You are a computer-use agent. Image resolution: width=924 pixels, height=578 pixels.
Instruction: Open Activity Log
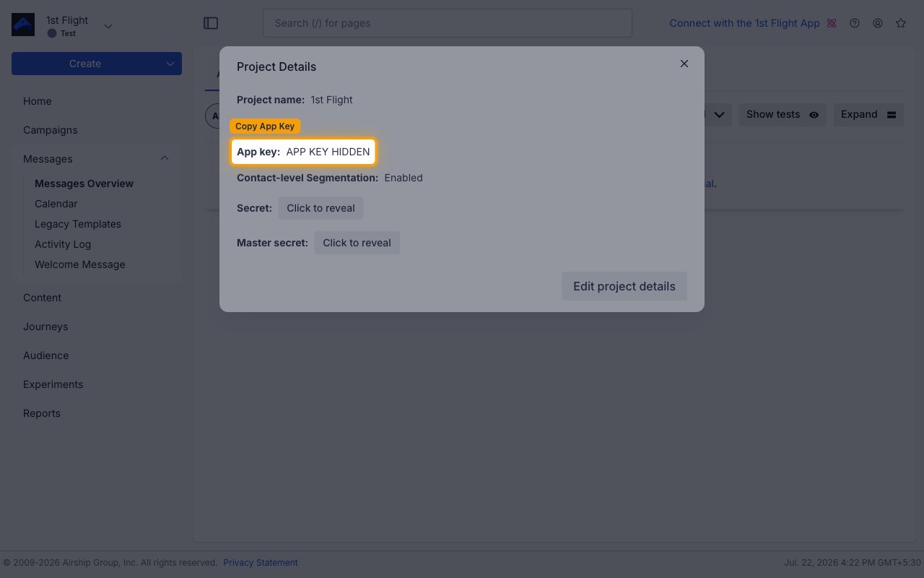63,244
